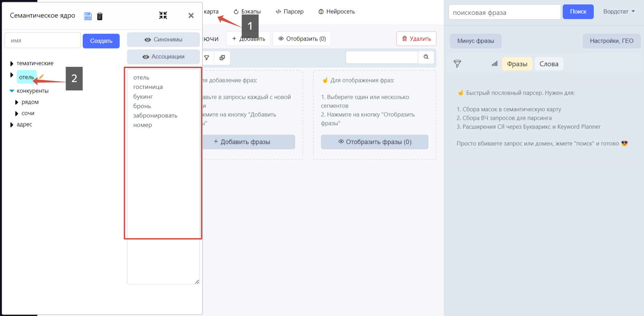
Task: Click the bar chart frequency icon
Action: [495, 64]
